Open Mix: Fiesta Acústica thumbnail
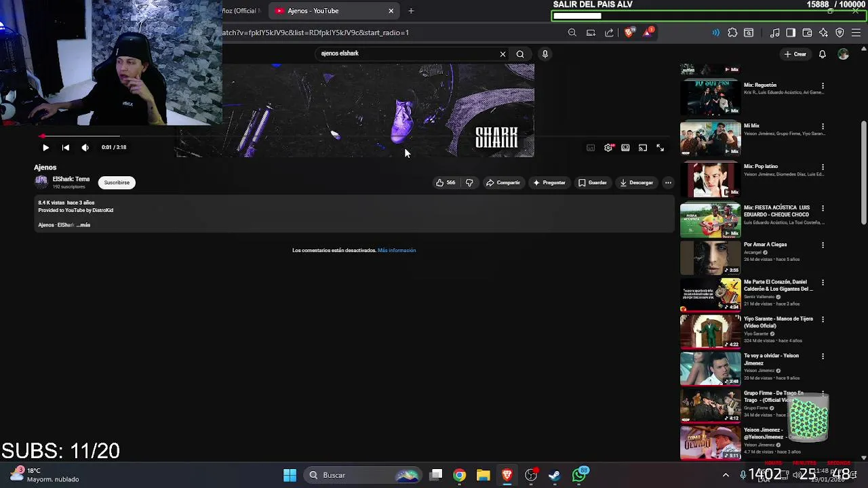 (x=711, y=220)
